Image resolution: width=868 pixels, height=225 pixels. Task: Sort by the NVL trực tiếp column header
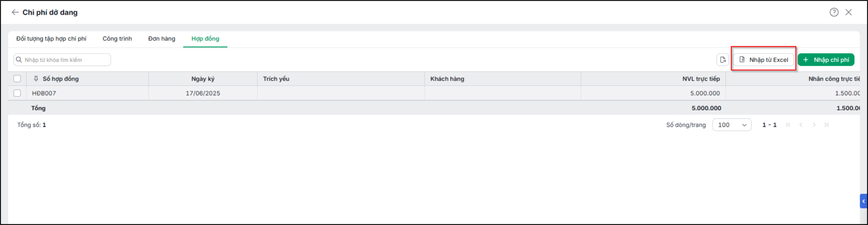(x=701, y=79)
